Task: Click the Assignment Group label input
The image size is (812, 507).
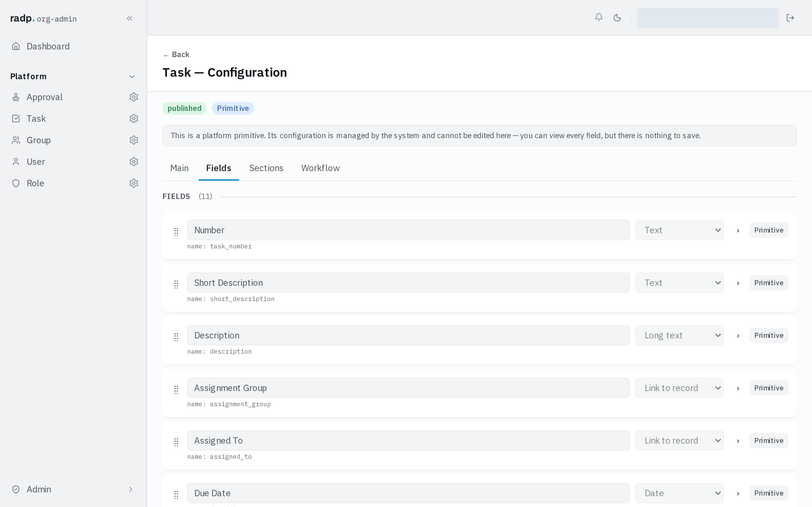Action: pos(408,388)
